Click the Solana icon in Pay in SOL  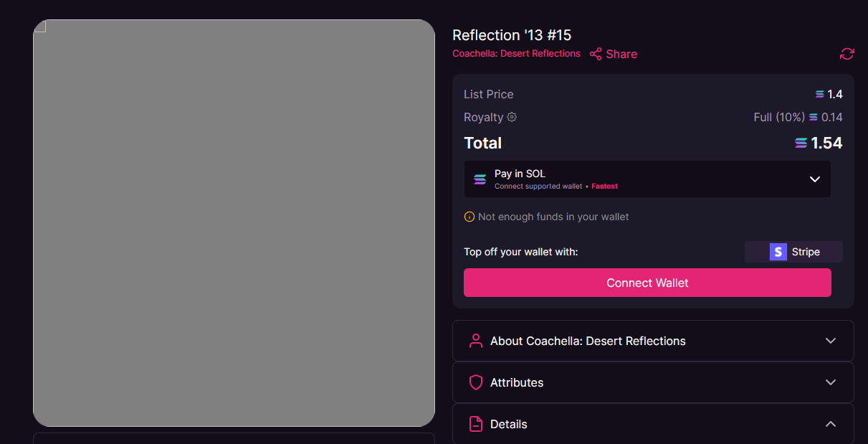click(480, 179)
